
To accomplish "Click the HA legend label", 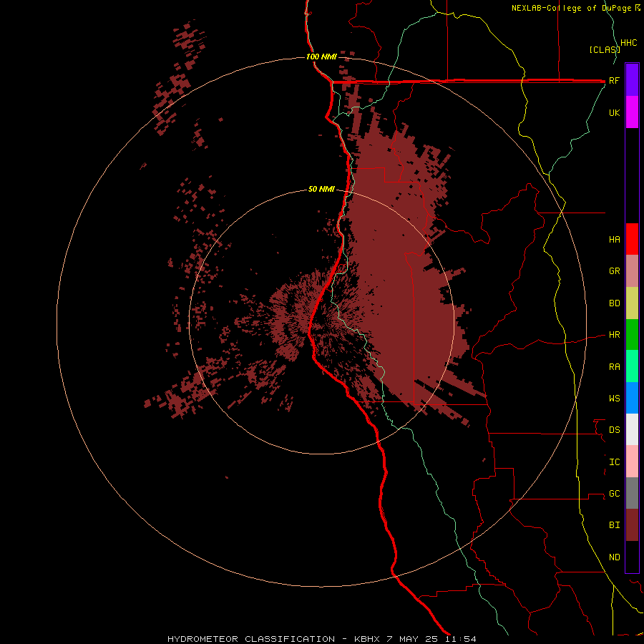I will click(615, 240).
